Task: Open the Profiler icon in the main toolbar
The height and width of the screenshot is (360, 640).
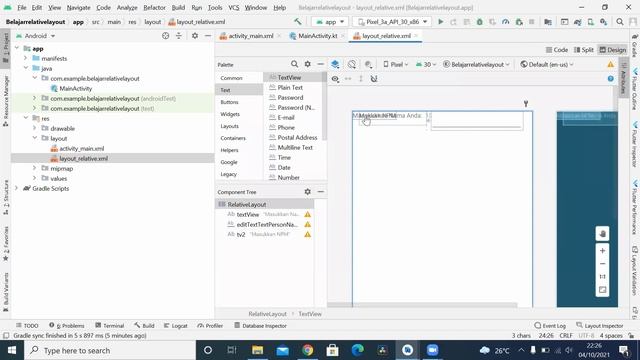Action: pyautogui.click(x=505, y=22)
